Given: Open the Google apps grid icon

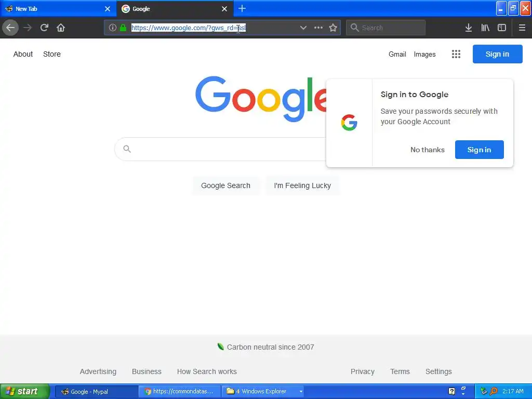Looking at the screenshot, I should click(456, 54).
